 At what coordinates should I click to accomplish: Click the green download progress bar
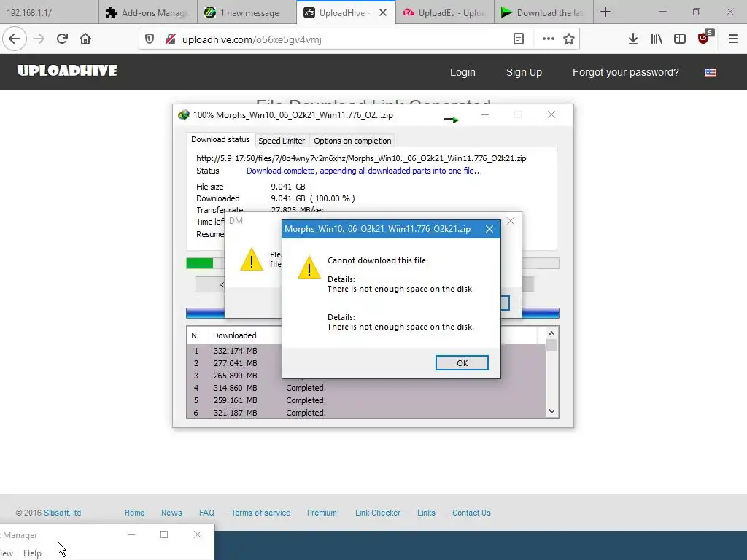[x=200, y=263]
